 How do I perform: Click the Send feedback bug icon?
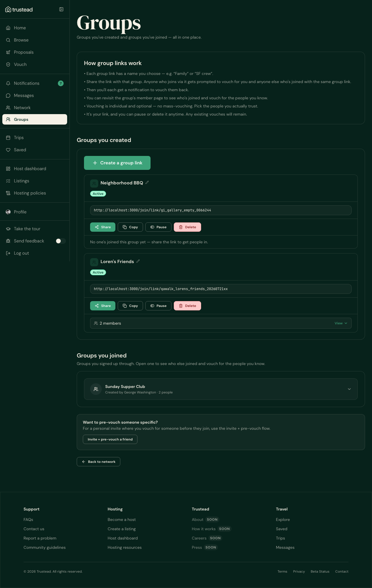(x=8, y=241)
